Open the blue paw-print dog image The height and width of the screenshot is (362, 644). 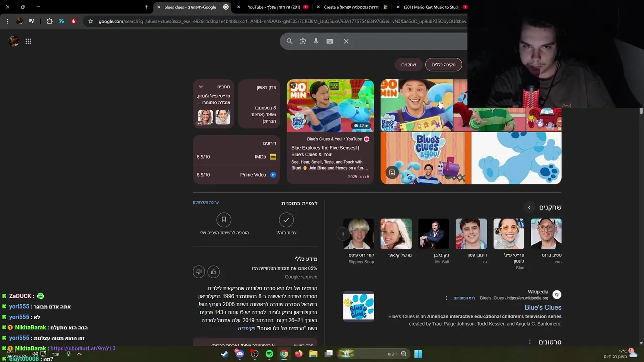517,158
